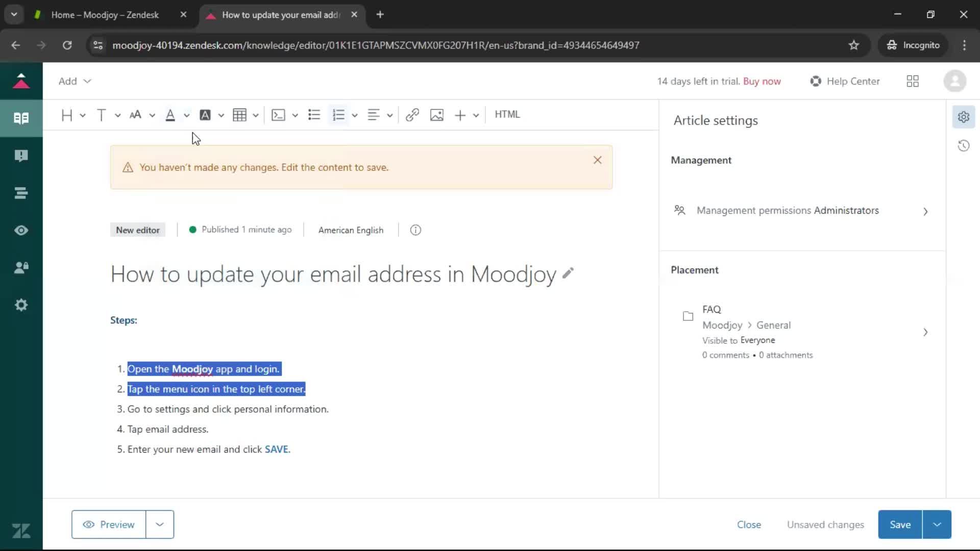
Task: Open Arrange content sidebar icon
Action: tap(21, 193)
